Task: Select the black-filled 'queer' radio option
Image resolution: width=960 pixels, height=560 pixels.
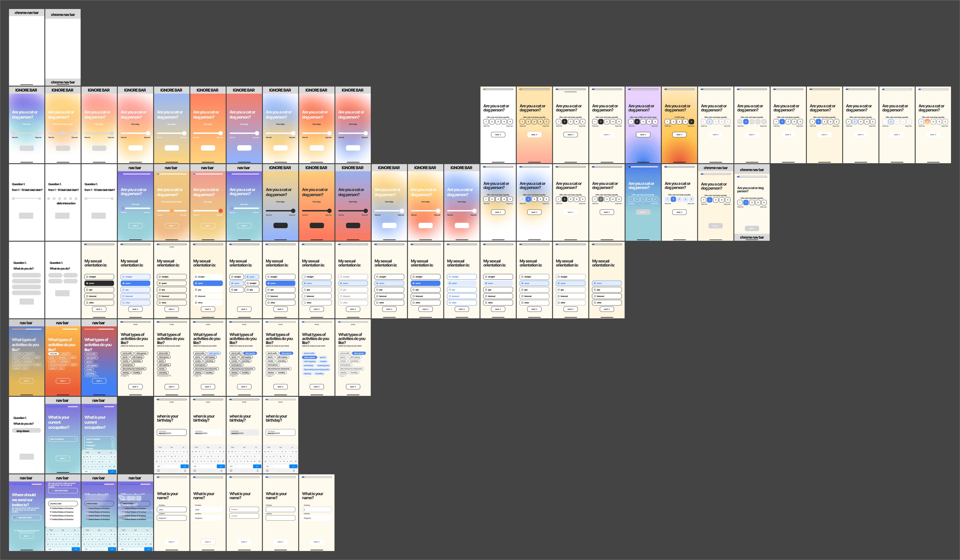Action: click(99, 283)
